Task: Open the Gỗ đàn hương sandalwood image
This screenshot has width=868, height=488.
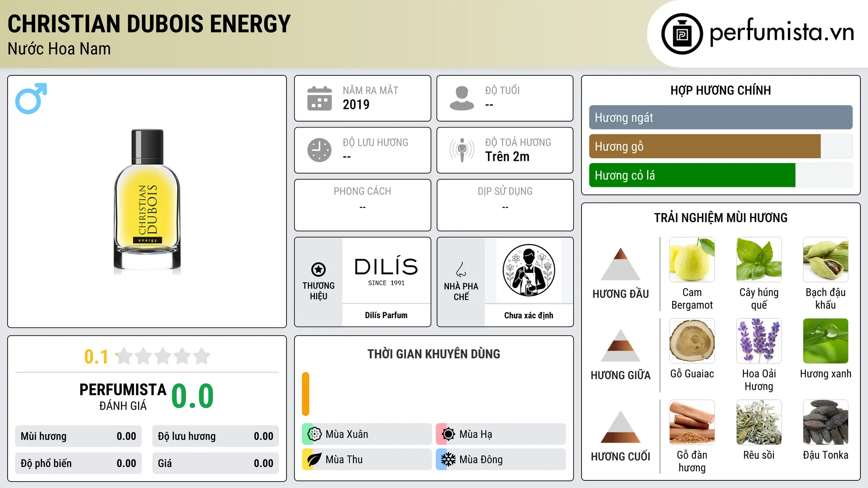Action: tap(692, 422)
